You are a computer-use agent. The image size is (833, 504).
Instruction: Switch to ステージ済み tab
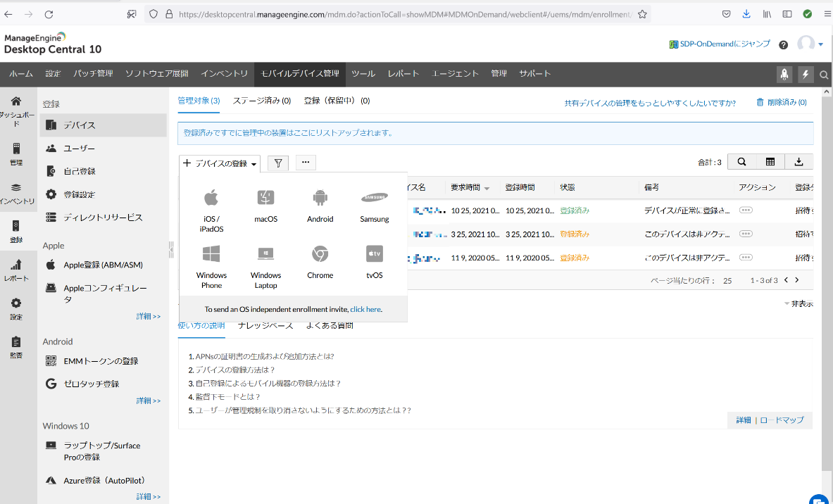click(261, 101)
